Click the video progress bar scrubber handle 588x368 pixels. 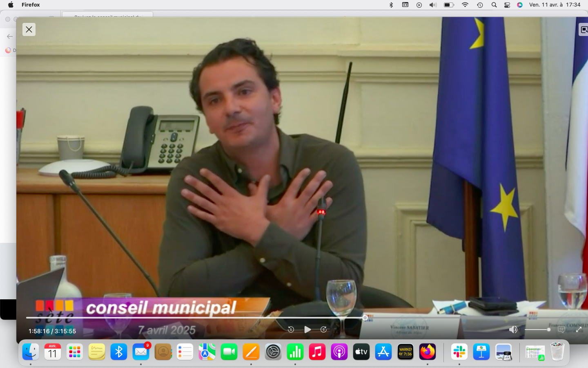(x=365, y=318)
